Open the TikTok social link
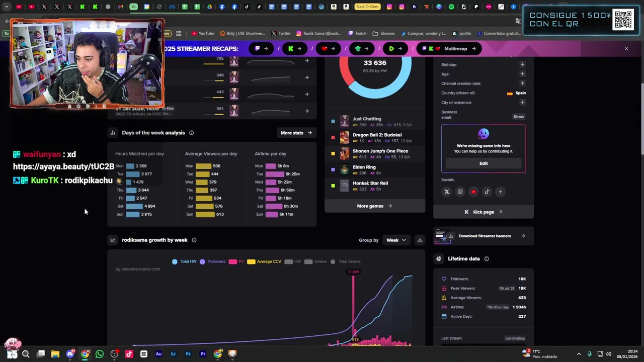 pyautogui.click(x=487, y=192)
